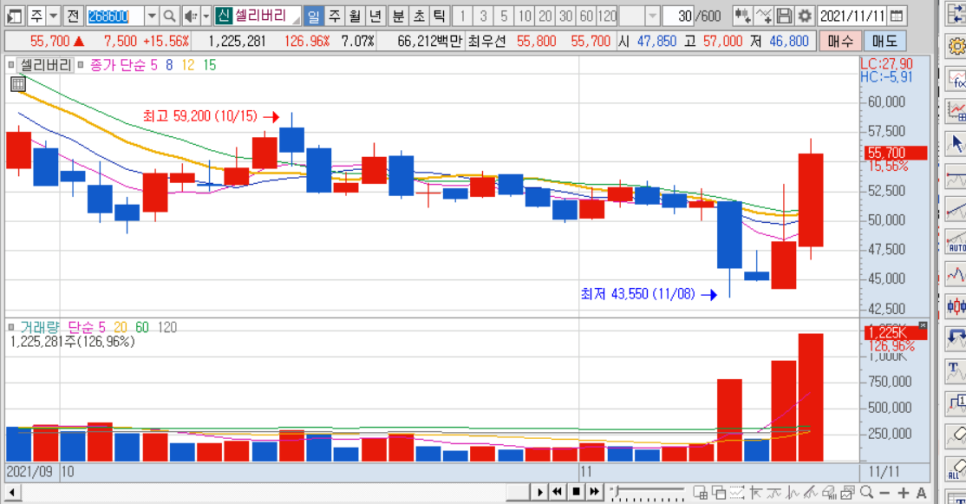Click the stock code magnifier search icon
Image resolution: width=966 pixels, height=504 pixels.
click(x=170, y=16)
